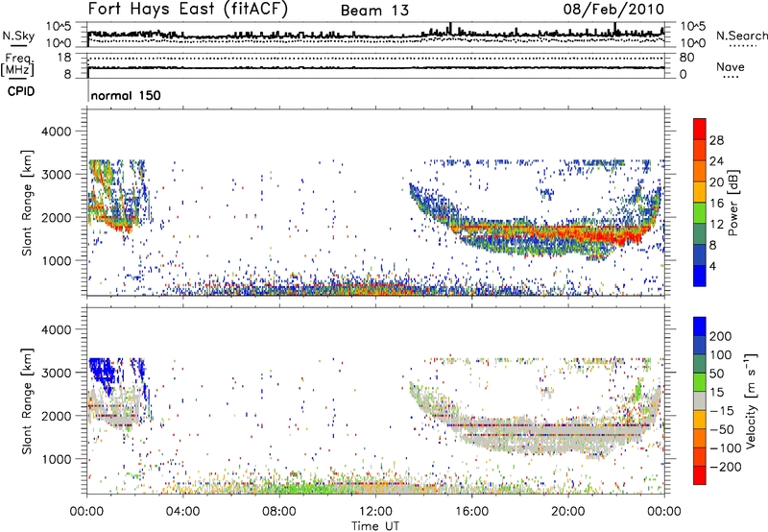The image size is (768, 532).
Task: Click the '2000' tick on velocity panel
Action: tap(56, 416)
